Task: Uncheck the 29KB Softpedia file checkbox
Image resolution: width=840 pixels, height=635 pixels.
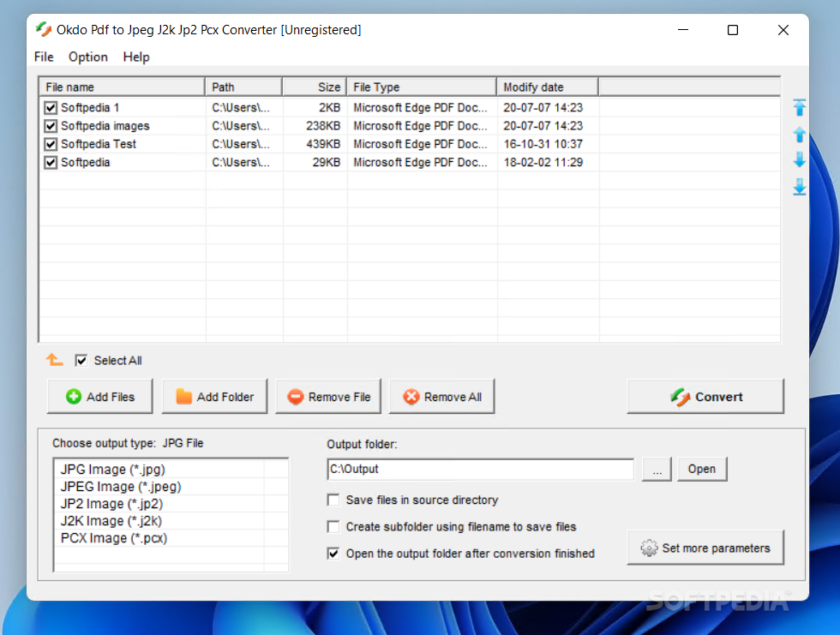Action: tap(51, 162)
